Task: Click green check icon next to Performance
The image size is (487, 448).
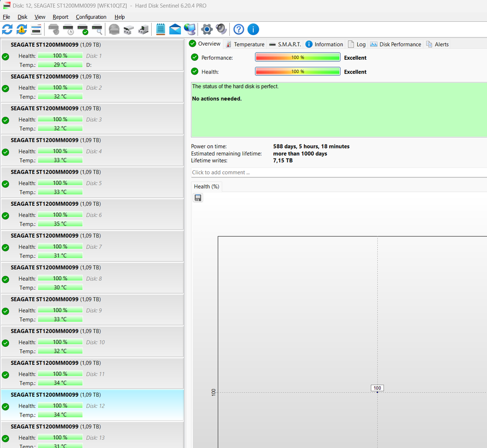Action: (195, 57)
